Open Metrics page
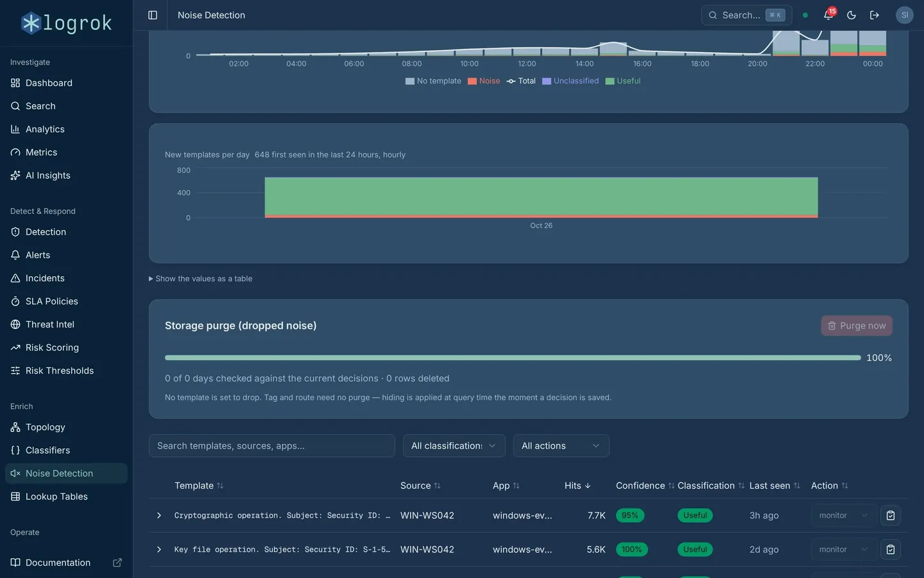The height and width of the screenshot is (578, 924). (x=66, y=152)
